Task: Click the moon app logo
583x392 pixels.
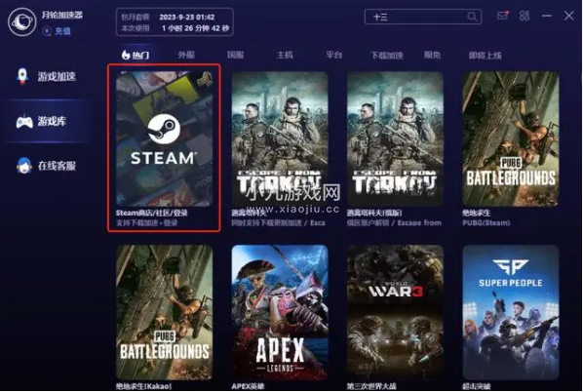Action: click(x=22, y=22)
